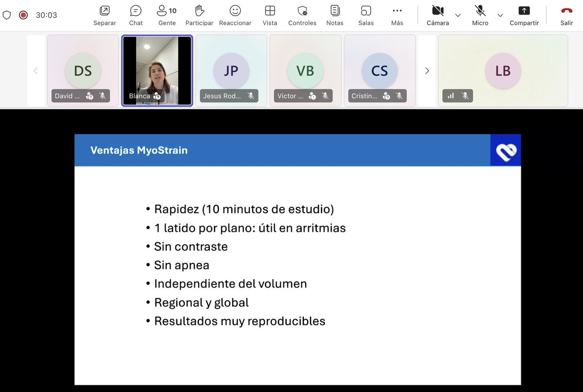Click the MyoStrain logo on slide

505,151
